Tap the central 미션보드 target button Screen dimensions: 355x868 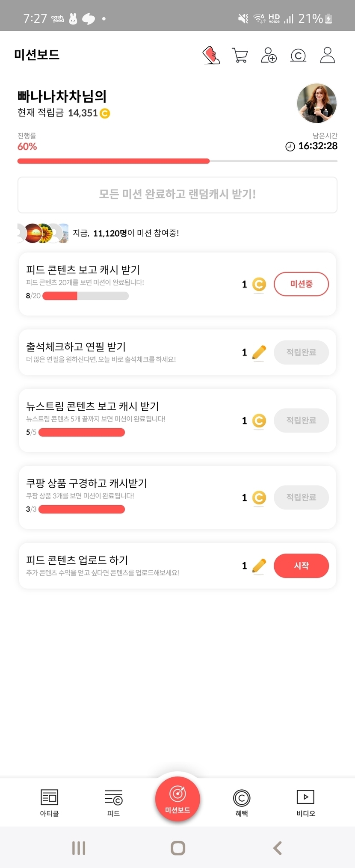point(177,798)
